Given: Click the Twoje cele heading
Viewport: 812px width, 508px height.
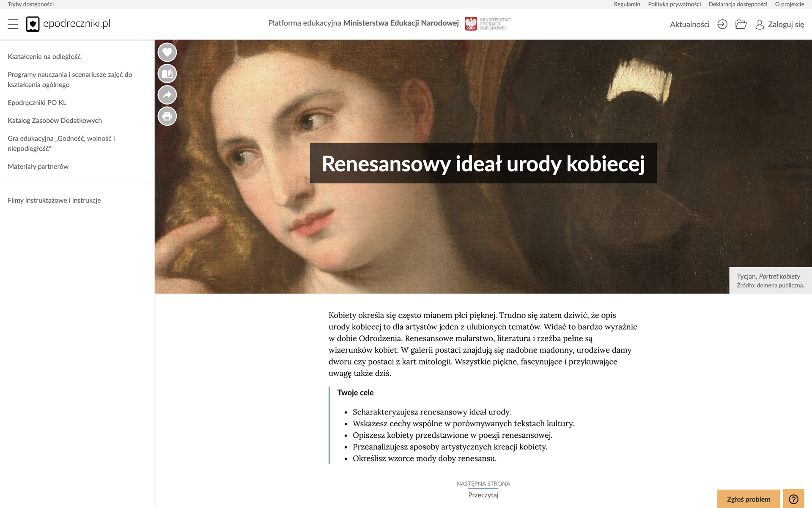Looking at the screenshot, I should [355, 393].
